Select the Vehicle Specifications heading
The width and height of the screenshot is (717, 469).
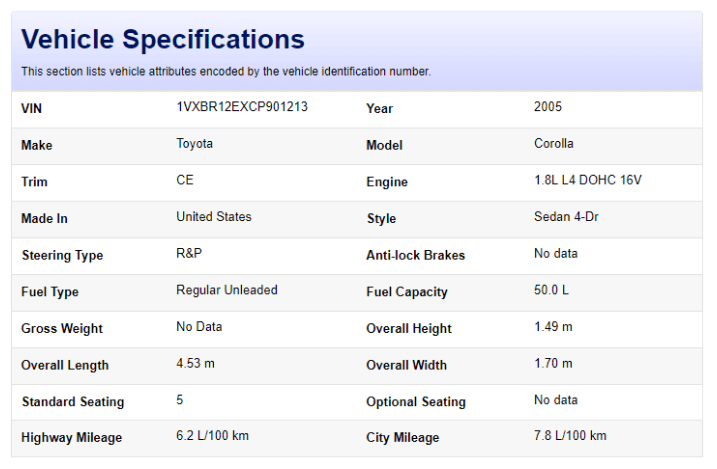163,39
